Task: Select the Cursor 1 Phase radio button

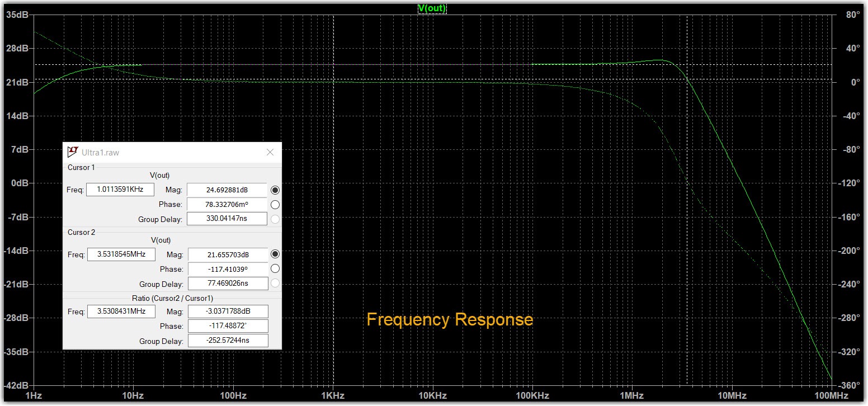Action: [x=275, y=205]
